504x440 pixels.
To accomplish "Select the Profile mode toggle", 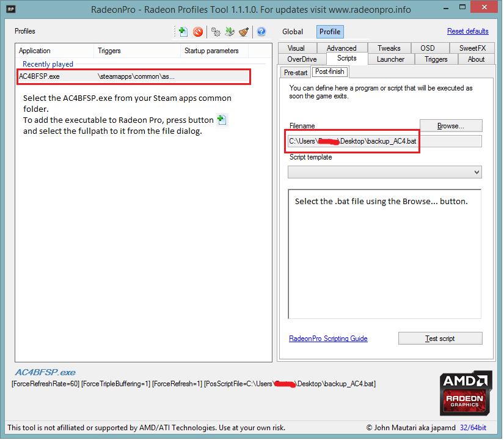I will tap(330, 32).
